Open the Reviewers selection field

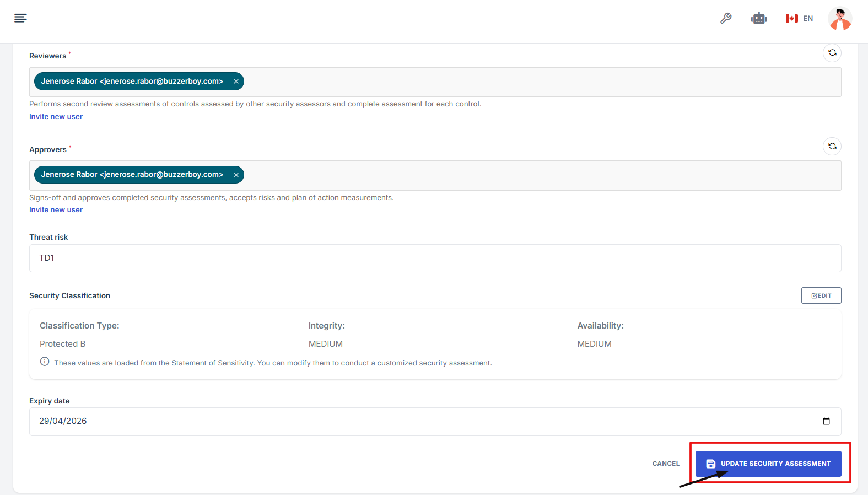pyautogui.click(x=540, y=82)
